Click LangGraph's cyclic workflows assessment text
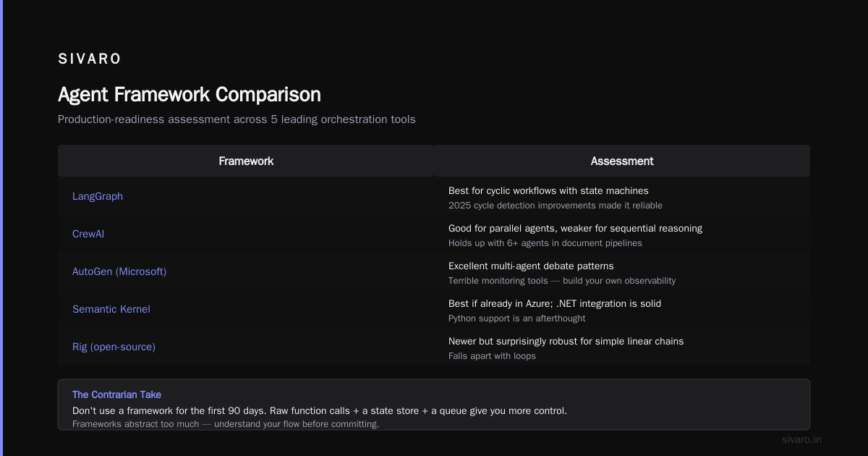The image size is (868, 456). coord(548,191)
